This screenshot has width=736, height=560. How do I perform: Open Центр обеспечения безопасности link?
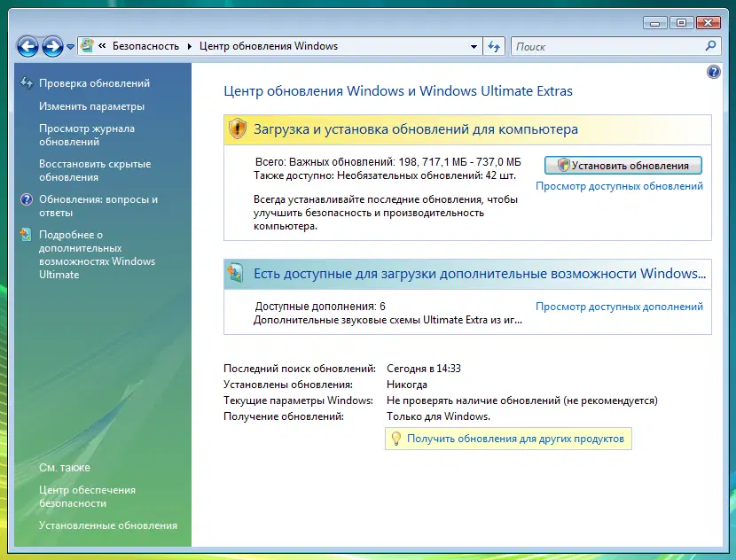(x=87, y=496)
